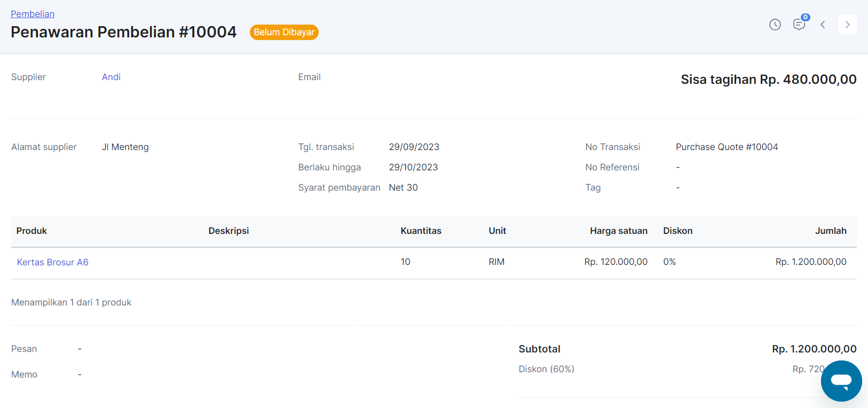Click the Pembelian breadcrumb link

33,14
